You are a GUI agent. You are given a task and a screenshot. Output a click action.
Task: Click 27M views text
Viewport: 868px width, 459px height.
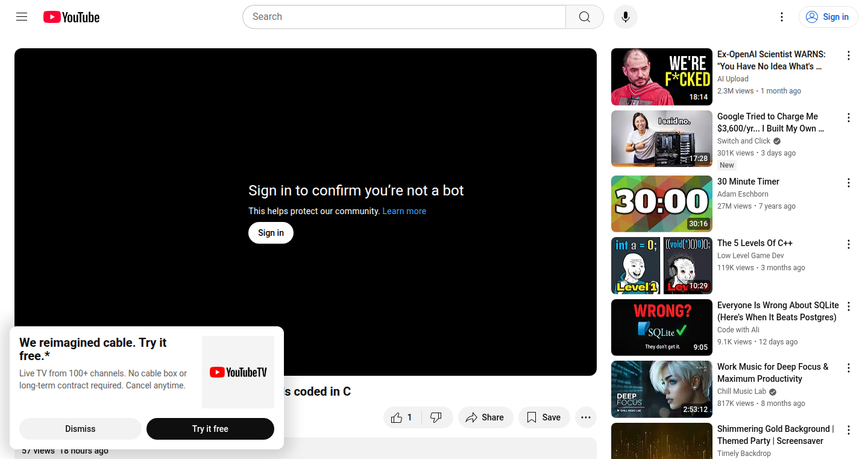tap(734, 206)
